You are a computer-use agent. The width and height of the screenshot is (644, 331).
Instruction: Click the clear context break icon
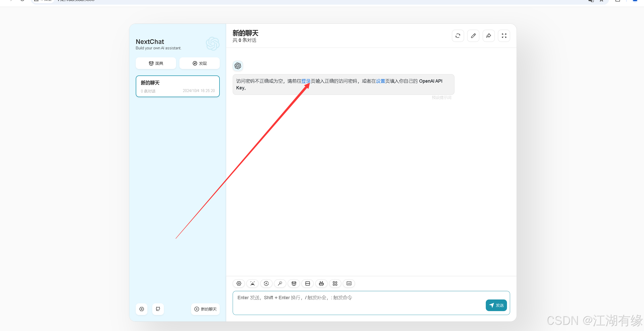(x=308, y=283)
